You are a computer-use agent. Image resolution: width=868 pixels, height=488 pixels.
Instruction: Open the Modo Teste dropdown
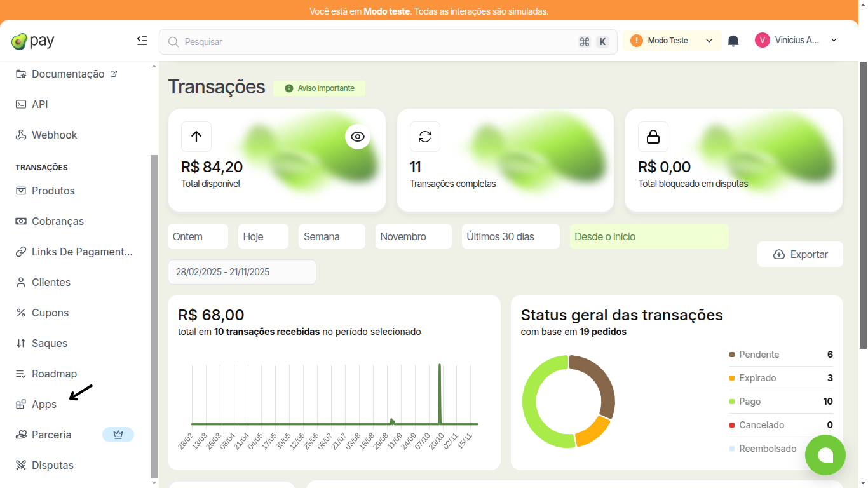pos(672,40)
